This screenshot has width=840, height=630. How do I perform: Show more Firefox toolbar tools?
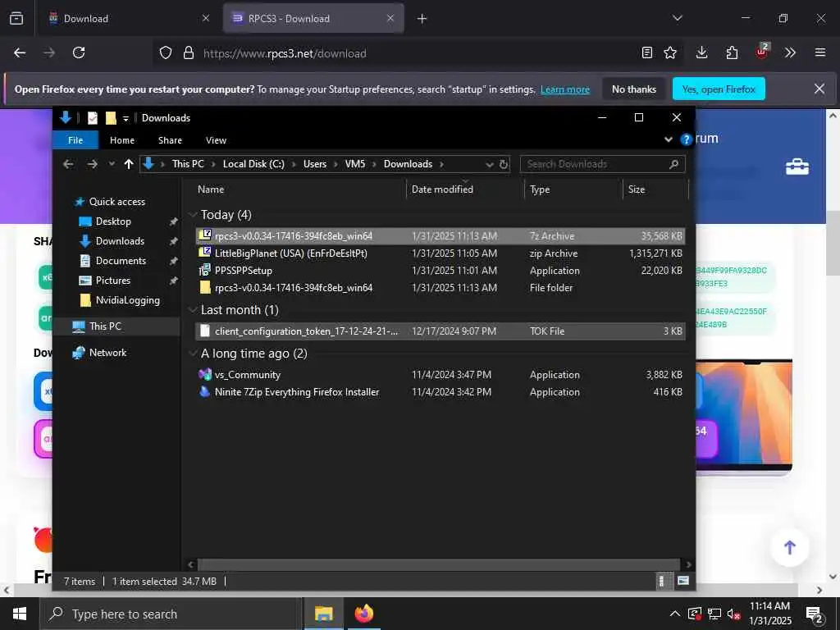(x=790, y=52)
